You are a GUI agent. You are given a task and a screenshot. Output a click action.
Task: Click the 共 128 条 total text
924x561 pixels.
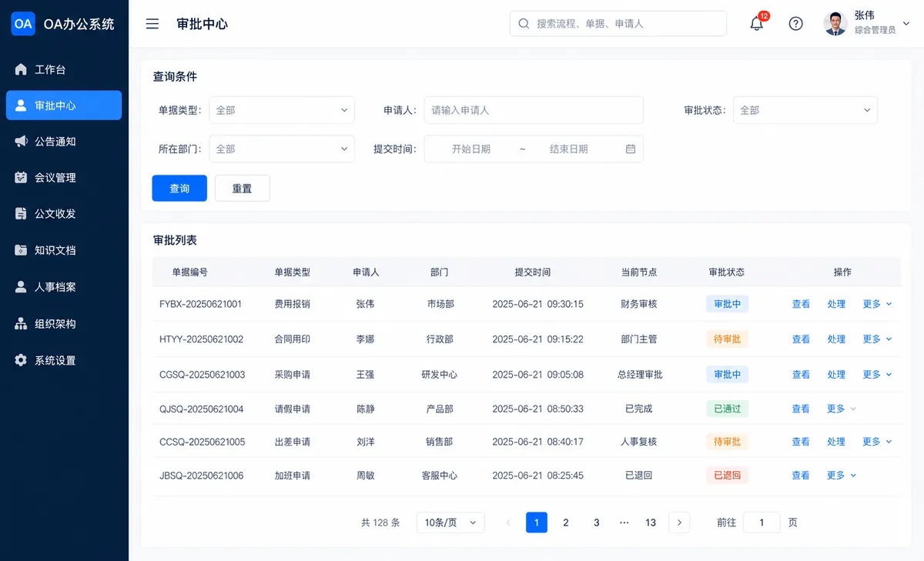click(380, 523)
